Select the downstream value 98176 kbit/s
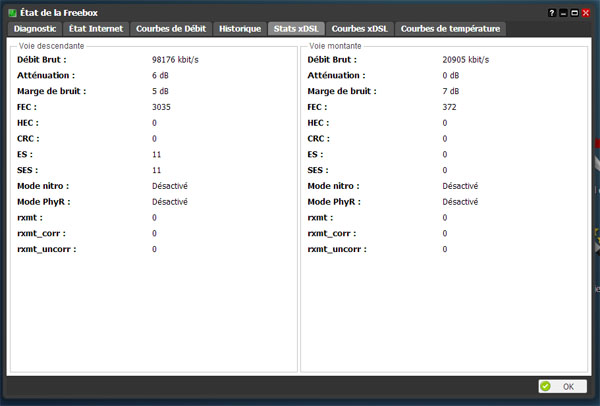600x406 pixels. coord(175,60)
